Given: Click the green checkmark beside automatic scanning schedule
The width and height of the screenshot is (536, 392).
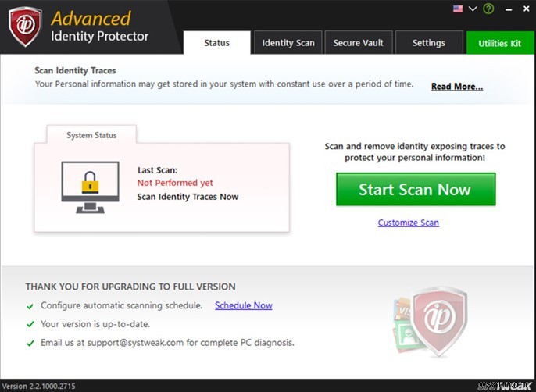Looking at the screenshot, I should (x=30, y=306).
